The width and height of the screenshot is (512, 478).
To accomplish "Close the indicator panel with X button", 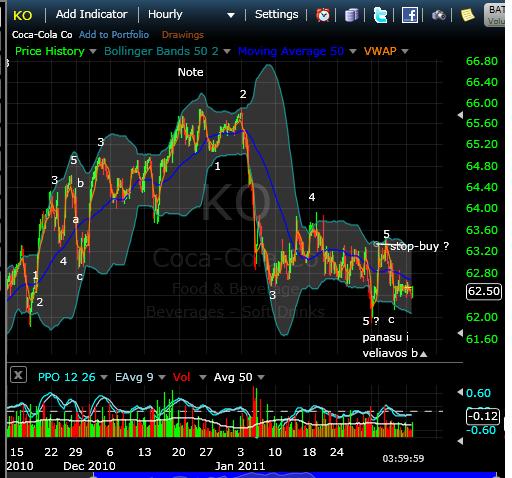I will [18, 375].
